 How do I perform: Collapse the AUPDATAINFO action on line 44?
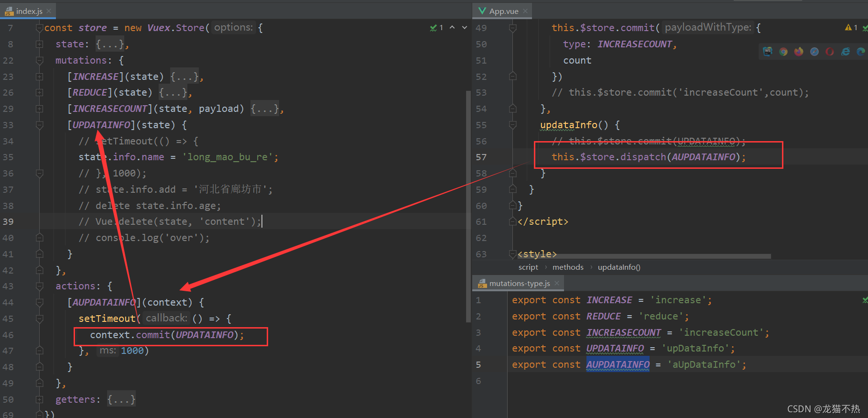40,302
